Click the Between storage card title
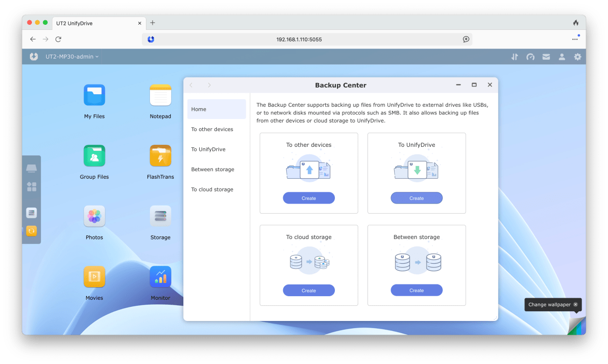The image size is (608, 364). (x=416, y=237)
